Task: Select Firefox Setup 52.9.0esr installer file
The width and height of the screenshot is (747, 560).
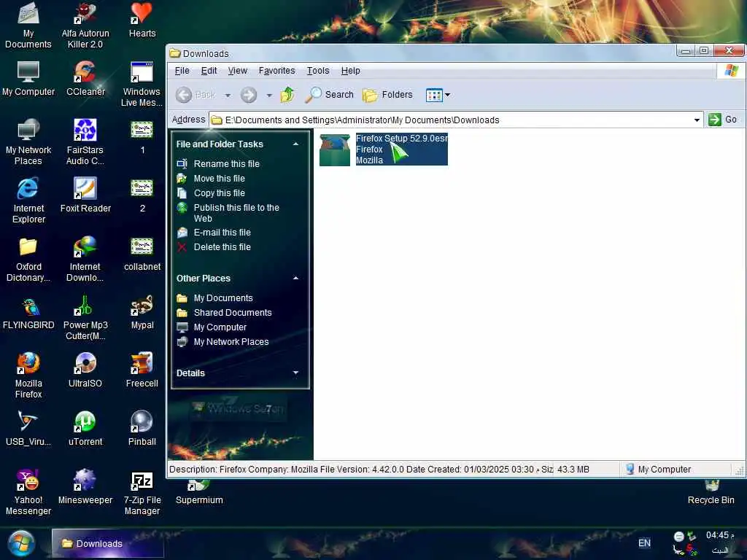Action: 384,149
